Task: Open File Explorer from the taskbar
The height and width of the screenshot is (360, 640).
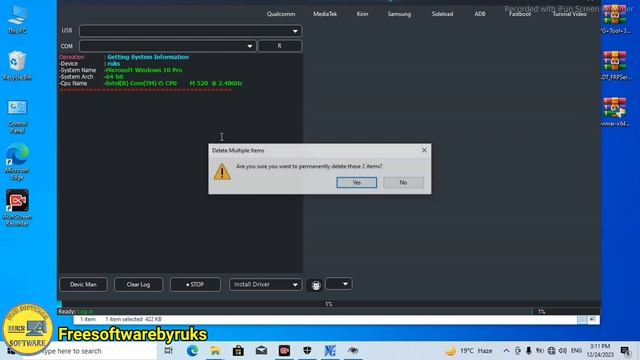Action: (215, 351)
